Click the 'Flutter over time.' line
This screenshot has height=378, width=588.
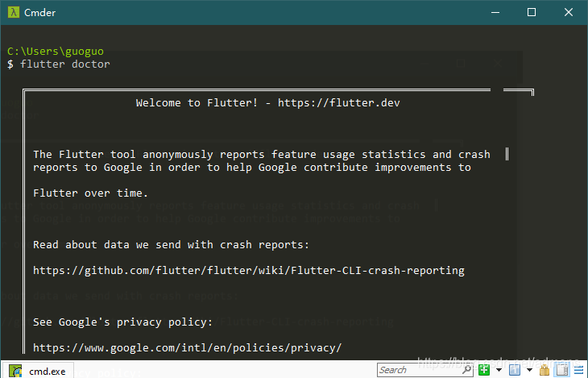coord(90,193)
